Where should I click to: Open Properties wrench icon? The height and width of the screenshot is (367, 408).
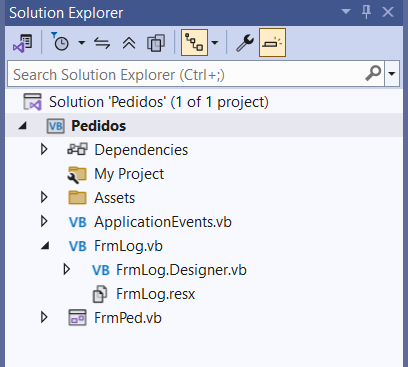tap(245, 43)
